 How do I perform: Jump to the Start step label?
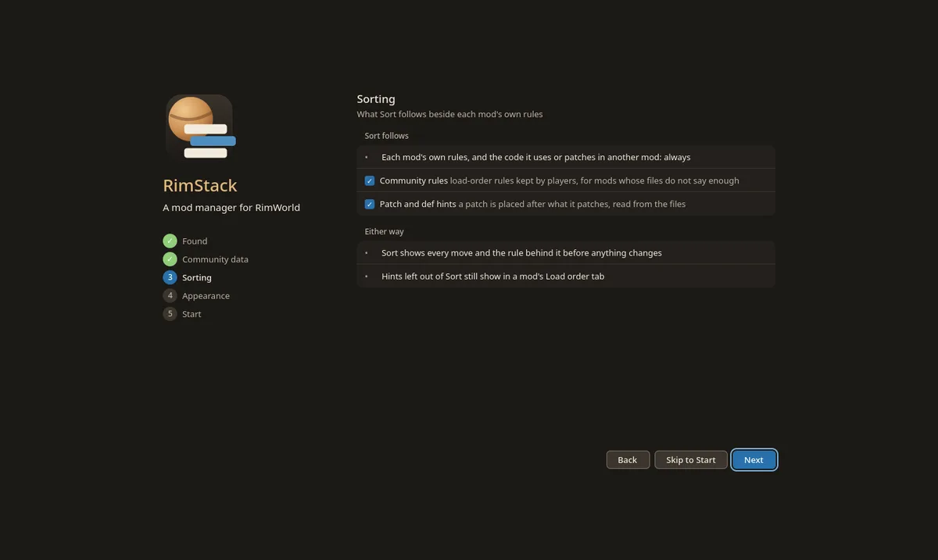pos(192,314)
